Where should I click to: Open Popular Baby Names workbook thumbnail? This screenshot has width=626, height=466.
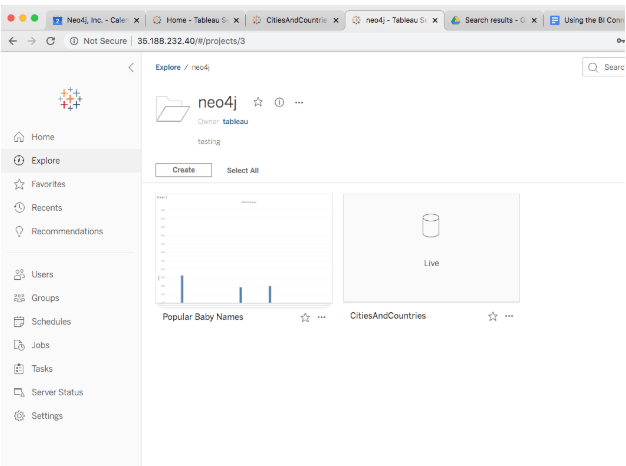[x=244, y=249]
